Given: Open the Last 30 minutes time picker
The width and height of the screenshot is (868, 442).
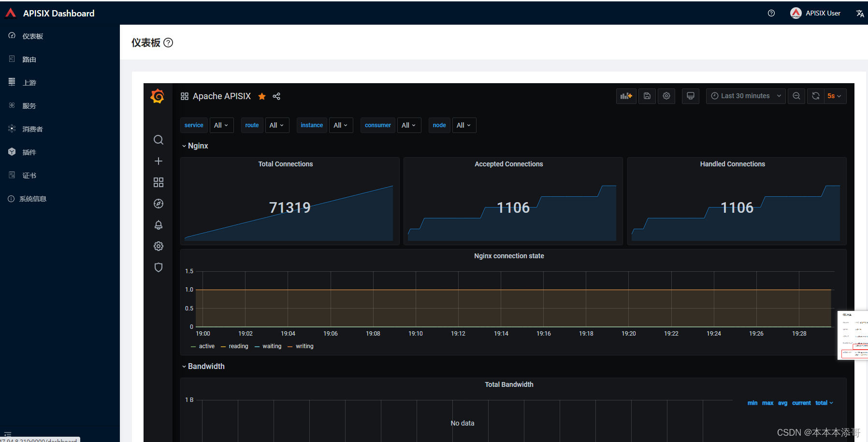Looking at the screenshot, I should (x=746, y=96).
